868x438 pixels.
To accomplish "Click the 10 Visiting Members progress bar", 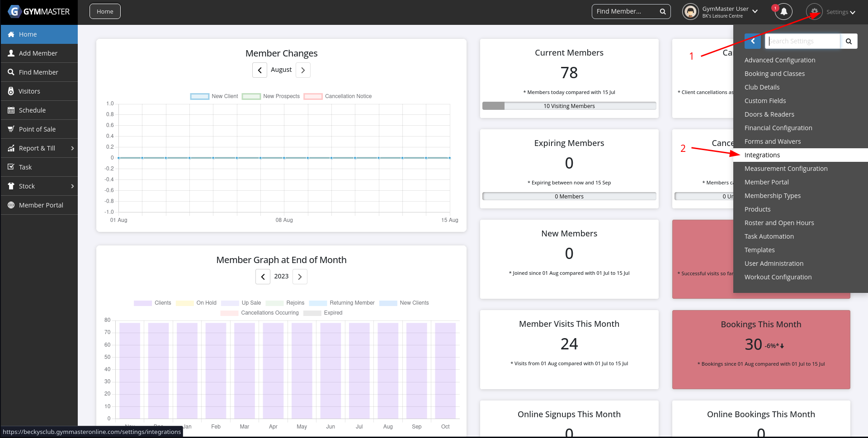I will tap(569, 106).
